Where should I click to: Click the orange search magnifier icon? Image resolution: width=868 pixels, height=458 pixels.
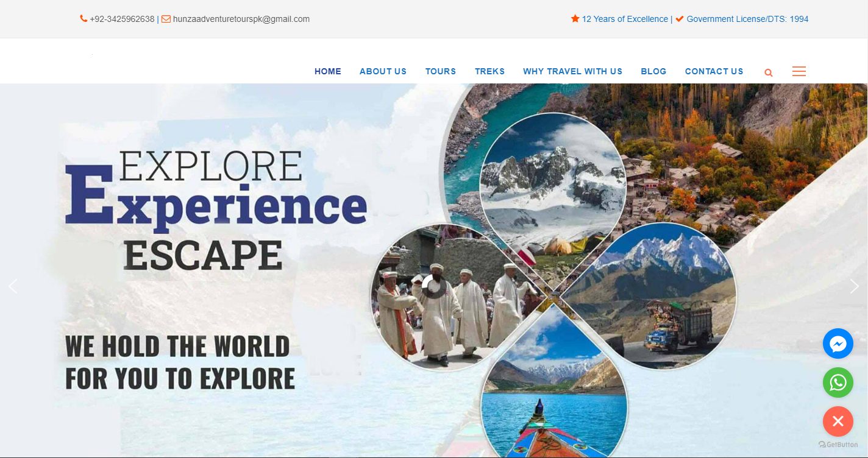click(769, 72)
